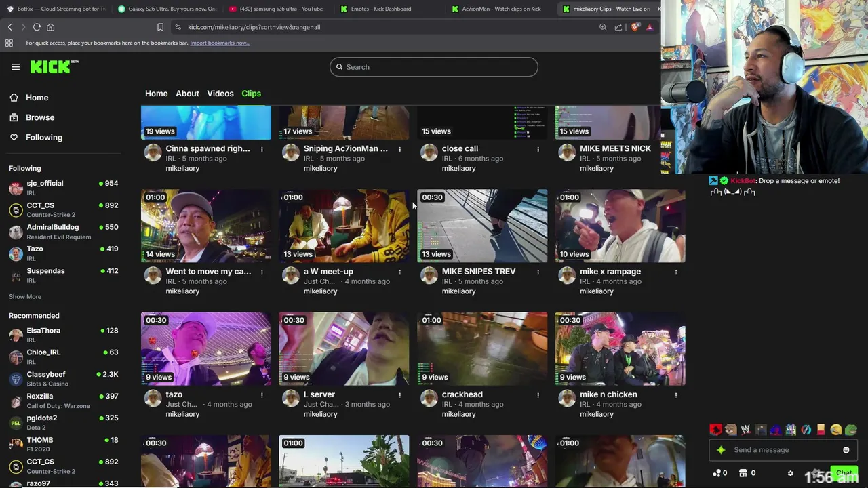Viewport: 868px width, 488px height.
Task: Insert the WWE emote
Action: (745, 429)
